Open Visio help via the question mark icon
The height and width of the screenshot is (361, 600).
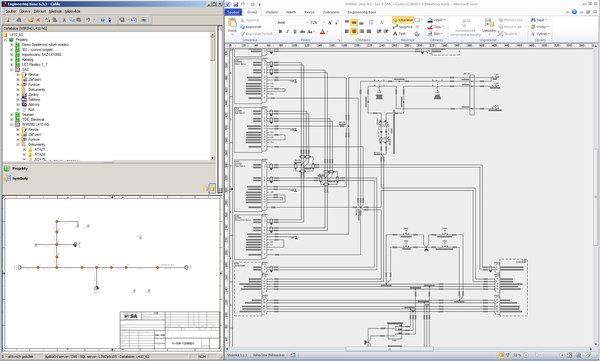574,12
